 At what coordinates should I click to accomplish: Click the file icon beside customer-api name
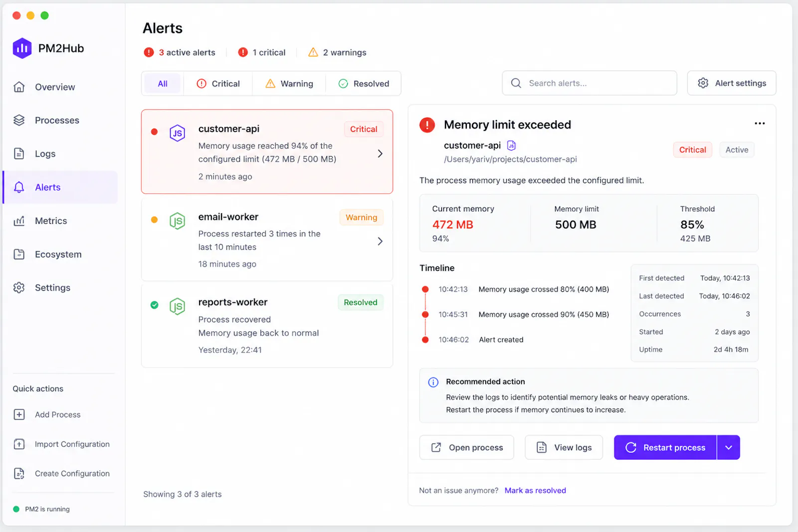pos(511,145)
